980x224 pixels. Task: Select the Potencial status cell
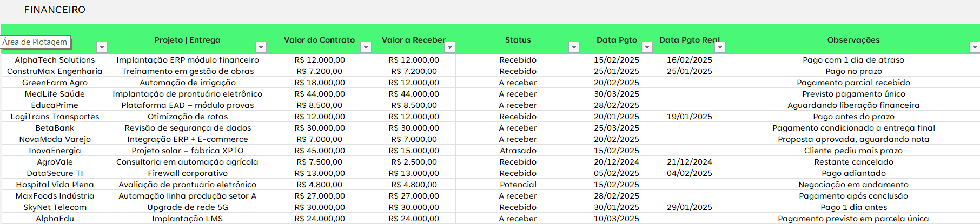[518, 185]
